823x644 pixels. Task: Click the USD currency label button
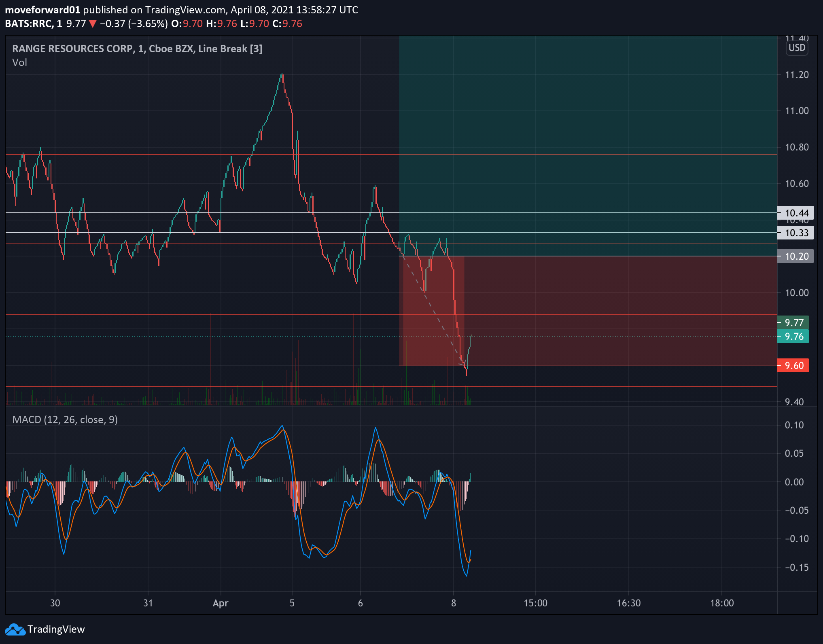coord(797,48)
